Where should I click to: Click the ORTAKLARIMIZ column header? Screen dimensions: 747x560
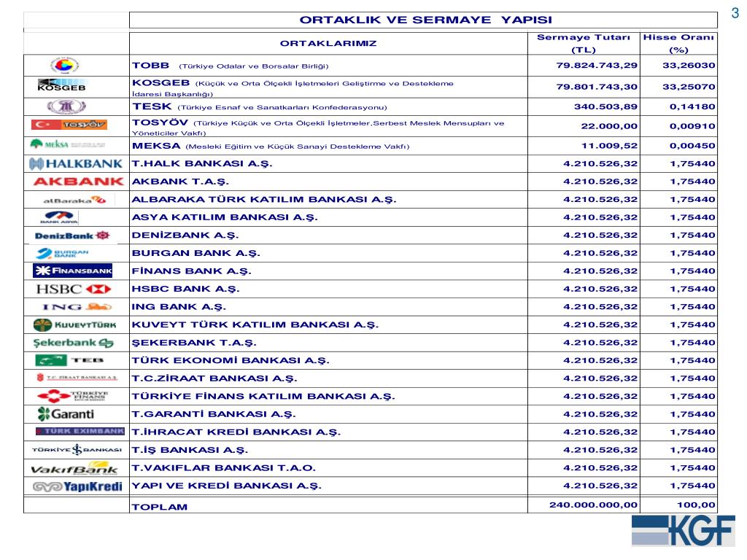pyautogui.click(x=328, y=43)
